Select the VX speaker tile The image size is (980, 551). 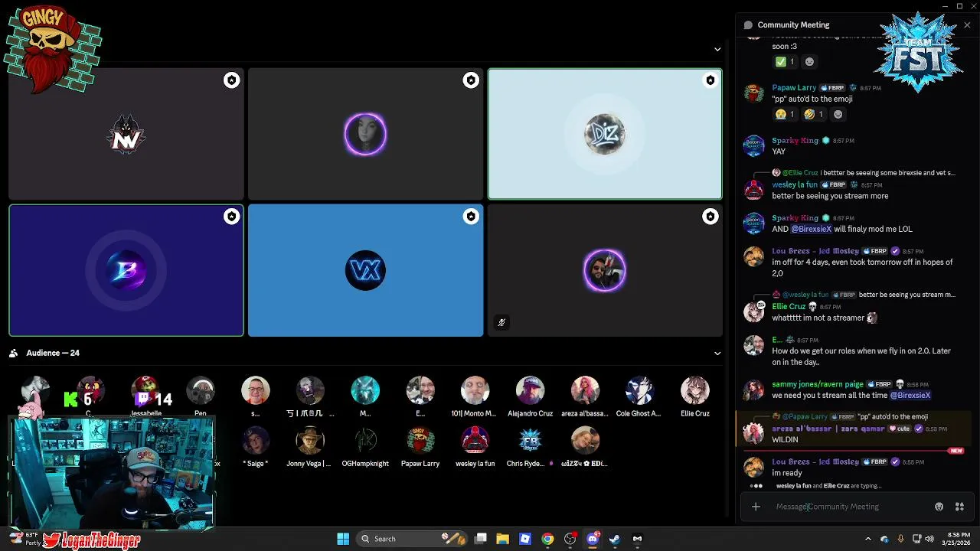coord(365,270)
